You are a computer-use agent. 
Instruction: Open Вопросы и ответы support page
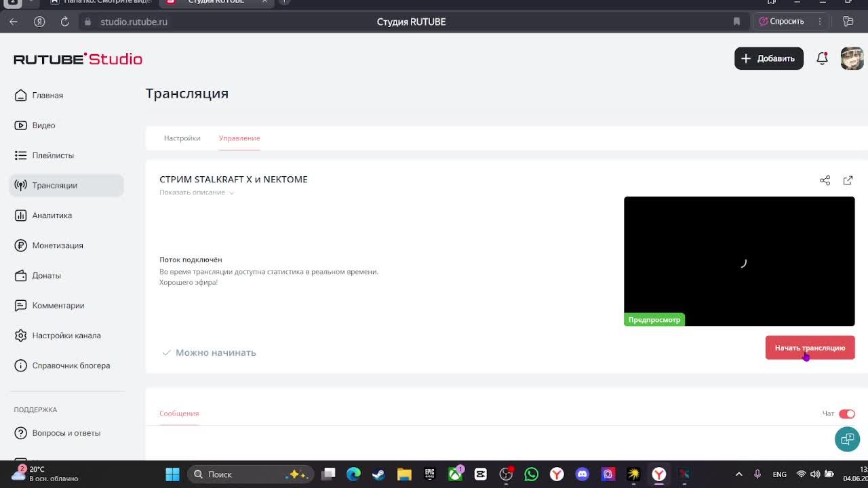click(66, 433)
